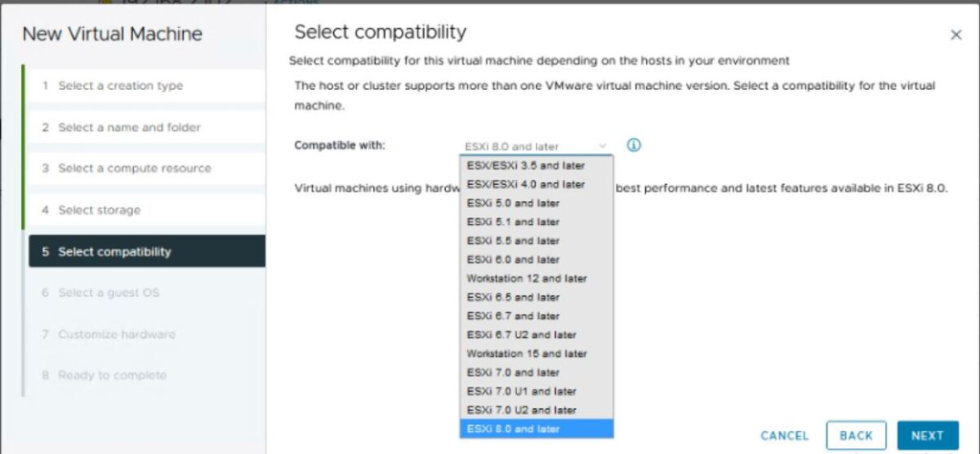Collapse the Compatible with dropdown chevron
This screenshot has height=454, width=980.
pos(603,146)
